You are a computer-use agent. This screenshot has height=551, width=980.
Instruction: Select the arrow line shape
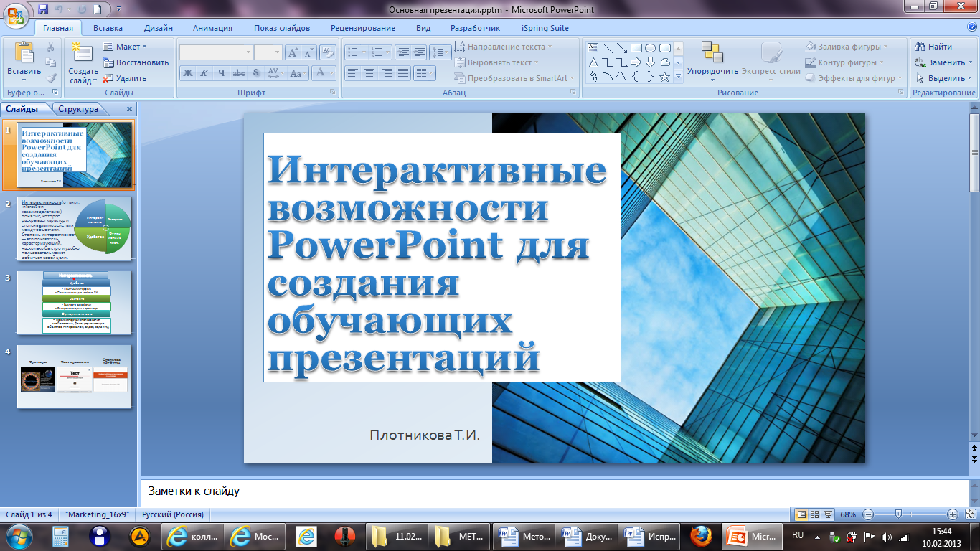[622, 48]
